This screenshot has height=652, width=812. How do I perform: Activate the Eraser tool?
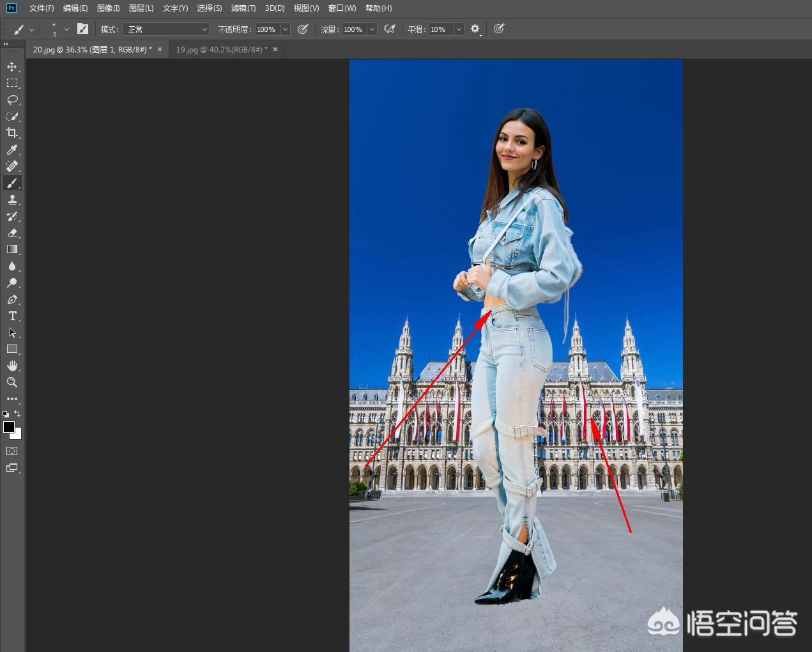click(x=12, y=233)
